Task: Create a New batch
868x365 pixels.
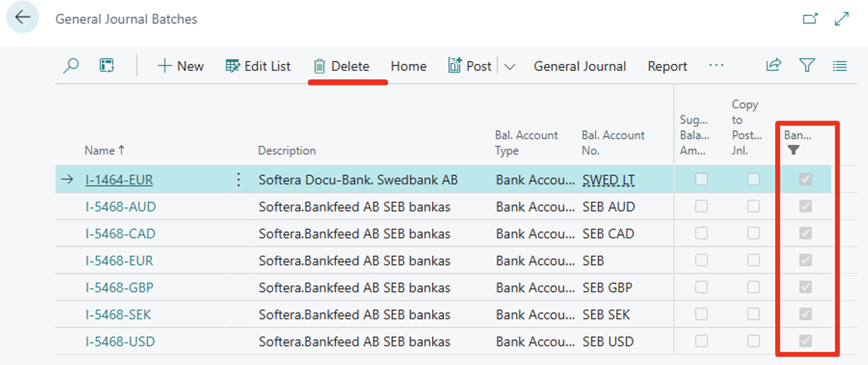Action: [x=180, y=66]
